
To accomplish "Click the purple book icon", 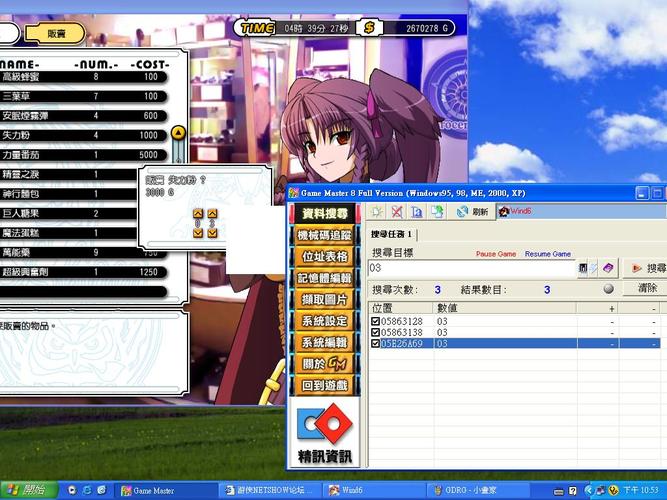I will [608, 268].
